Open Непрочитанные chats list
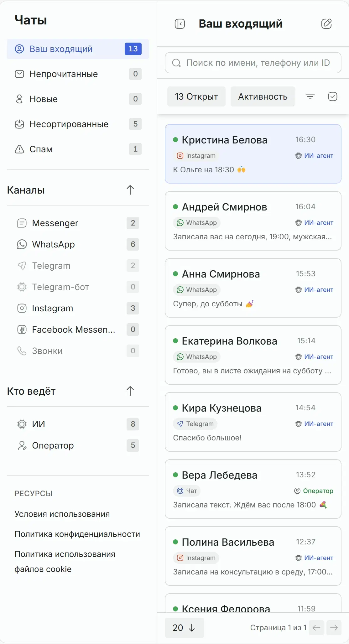This screenshot has height=644, width=349. (78, 74)
